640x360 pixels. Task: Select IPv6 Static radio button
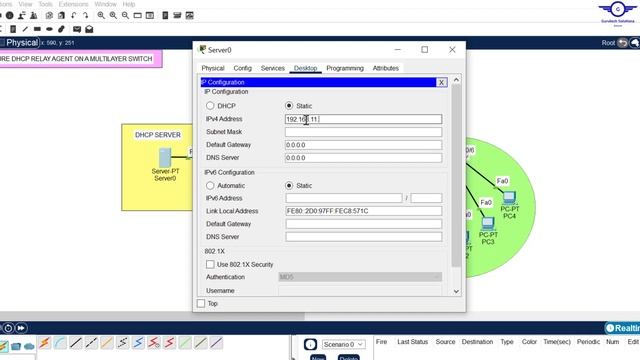click(289, 186)
